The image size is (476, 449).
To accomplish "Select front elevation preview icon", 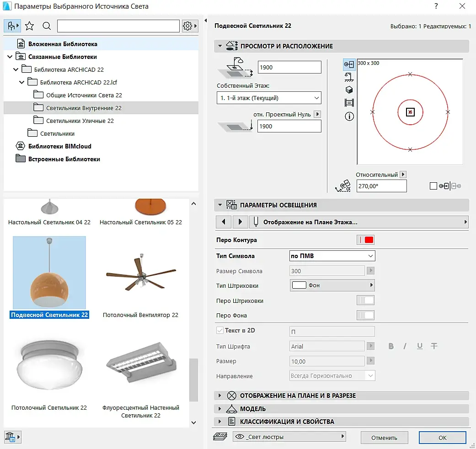I will pyautogui.click(x=349, y=77).
